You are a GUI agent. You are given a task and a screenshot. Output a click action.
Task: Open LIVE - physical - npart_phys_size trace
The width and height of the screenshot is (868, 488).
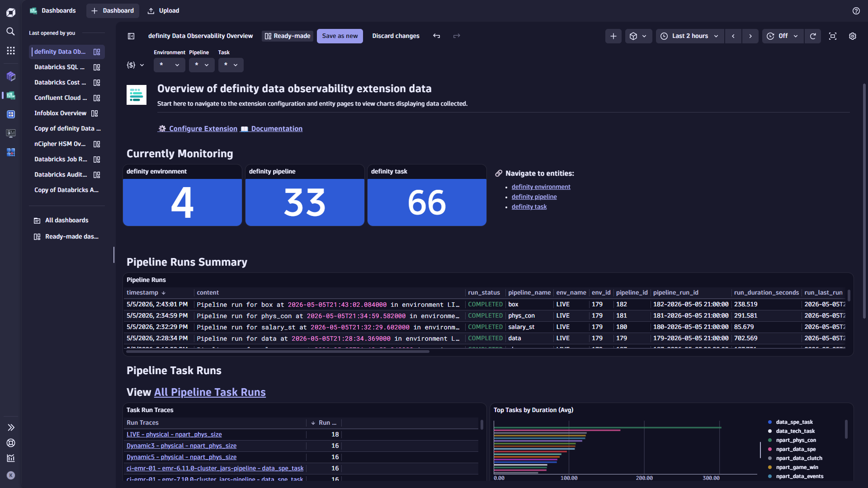(x=174, y=435)
